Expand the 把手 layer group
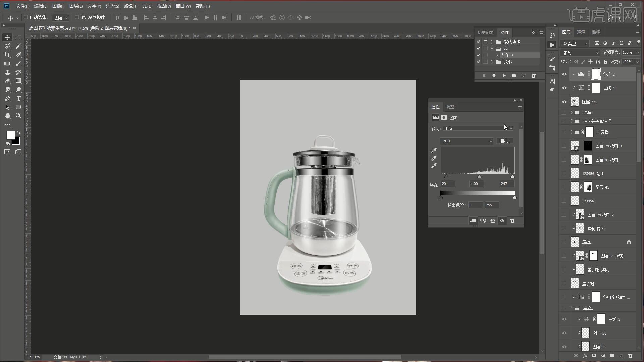 [572, 113]
